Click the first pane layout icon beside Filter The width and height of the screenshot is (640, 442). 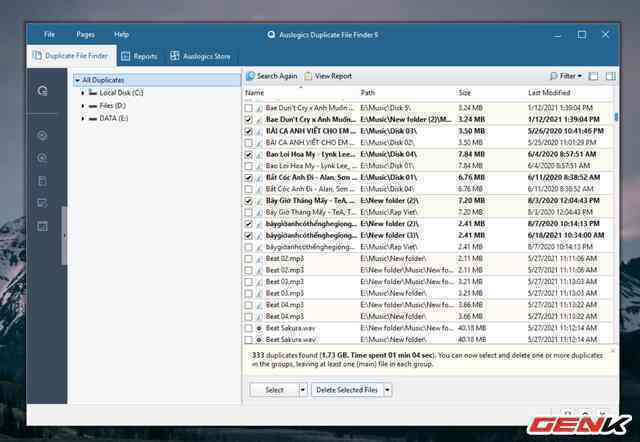(593, 76)
